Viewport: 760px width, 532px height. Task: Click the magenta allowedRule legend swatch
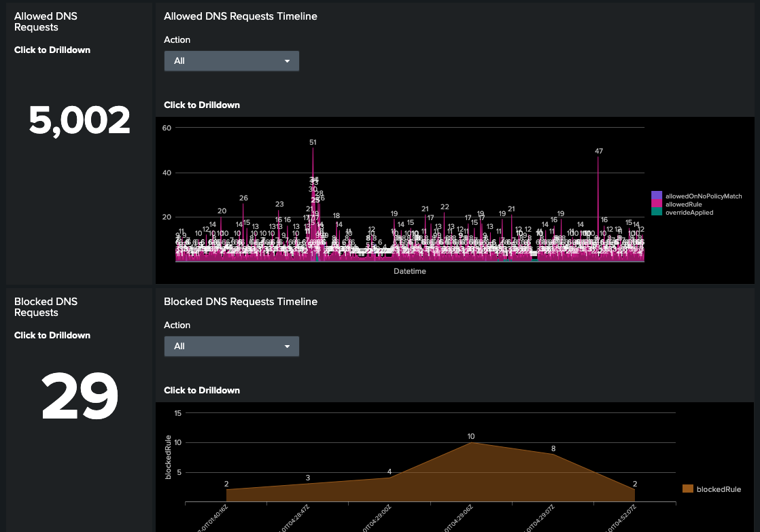tap(655, 203)
